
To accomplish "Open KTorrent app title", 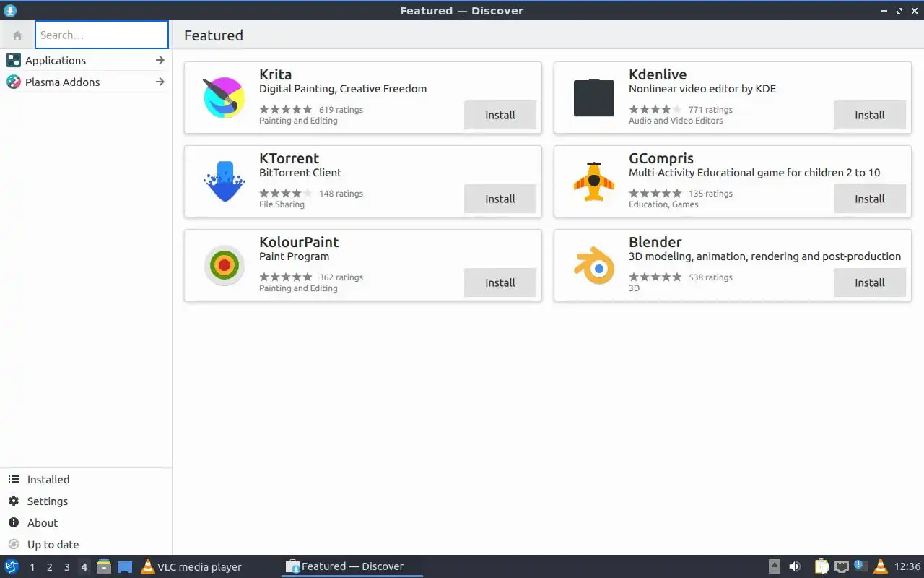I will click(289, 158).
